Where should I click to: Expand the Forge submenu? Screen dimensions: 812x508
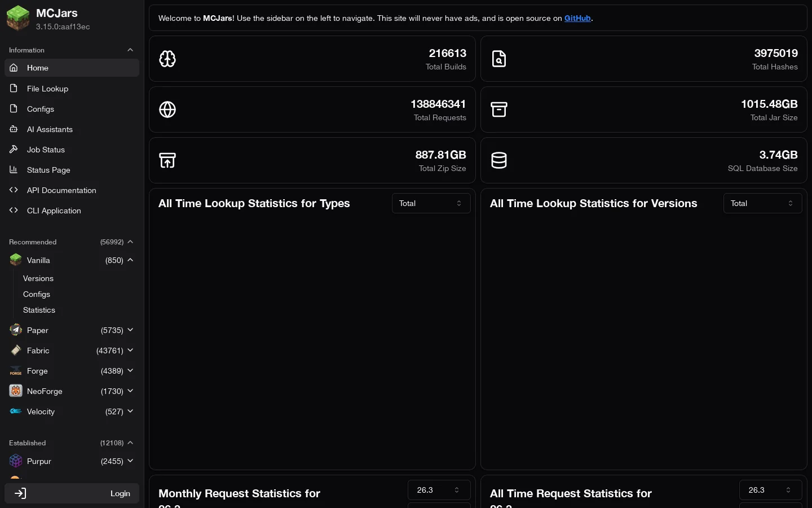coord(130,371)
